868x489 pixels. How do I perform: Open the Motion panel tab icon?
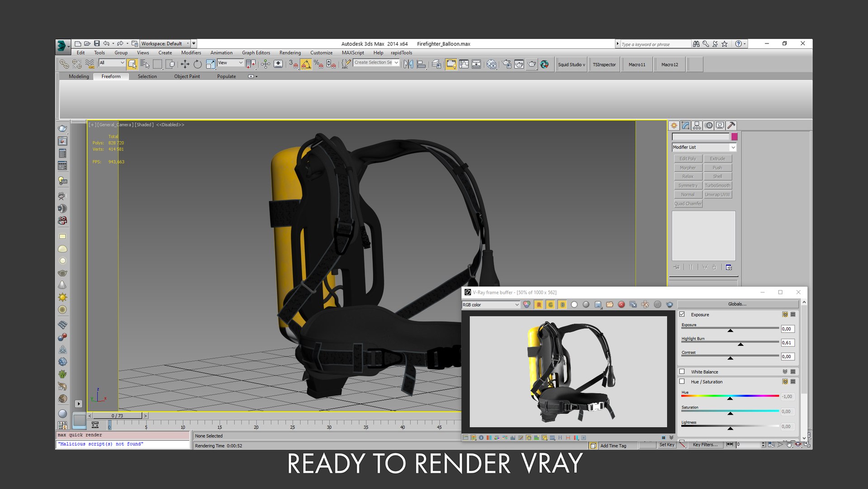(708, 125)
